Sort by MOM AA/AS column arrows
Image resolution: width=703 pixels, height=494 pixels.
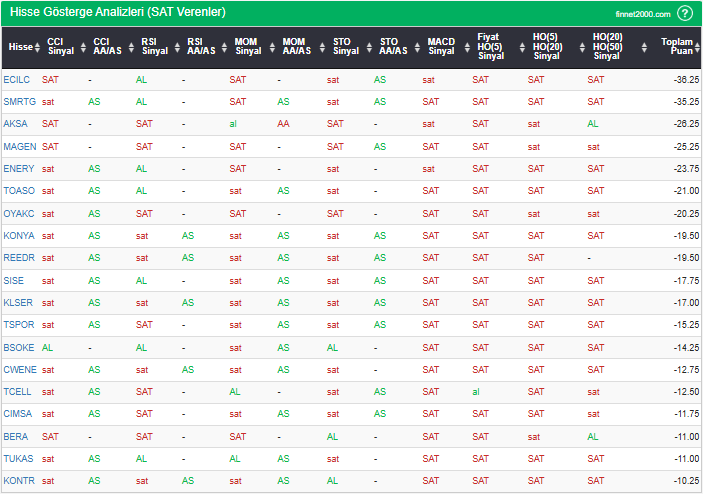tap(322, 47)
